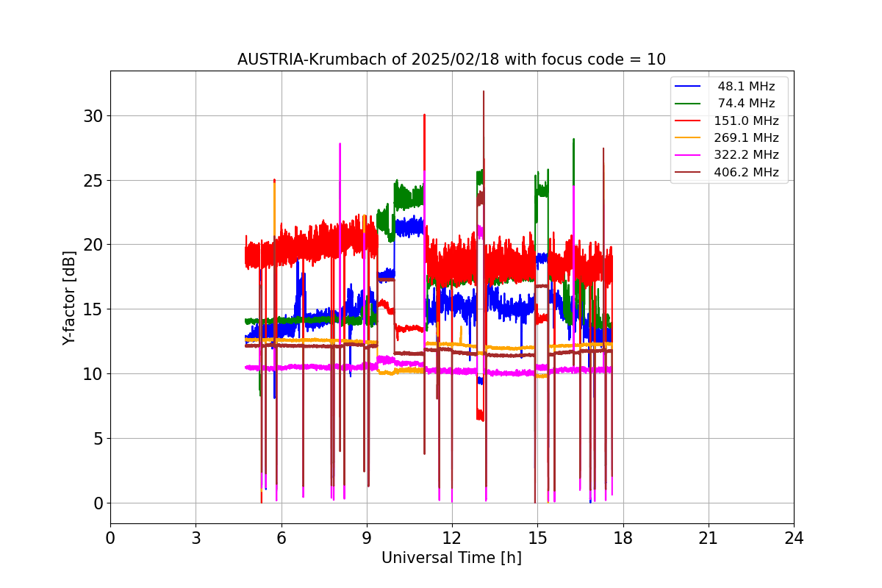Image resolution: width=882 pixels, height=588 pixels.
Task: Select the 48.1 MHz legend label
Action: point(746,87)
